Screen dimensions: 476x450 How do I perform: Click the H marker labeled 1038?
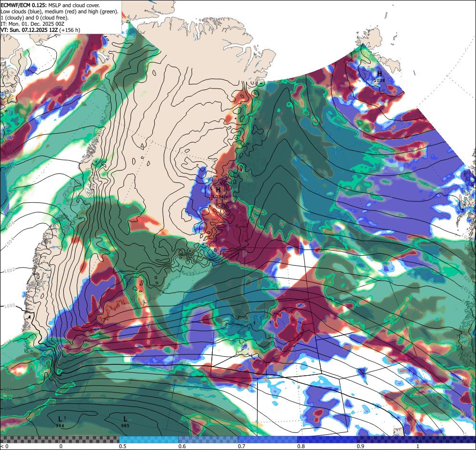point(379,74)
